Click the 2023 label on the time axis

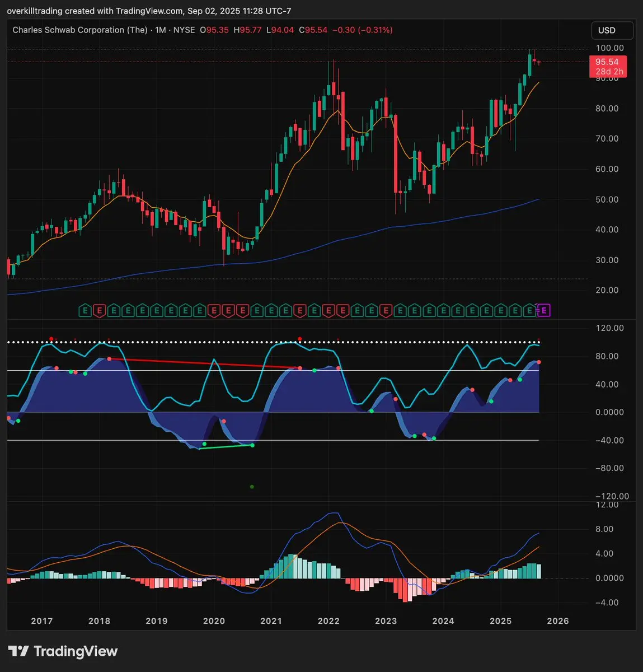pyautogui.click(x=386, y=621)
